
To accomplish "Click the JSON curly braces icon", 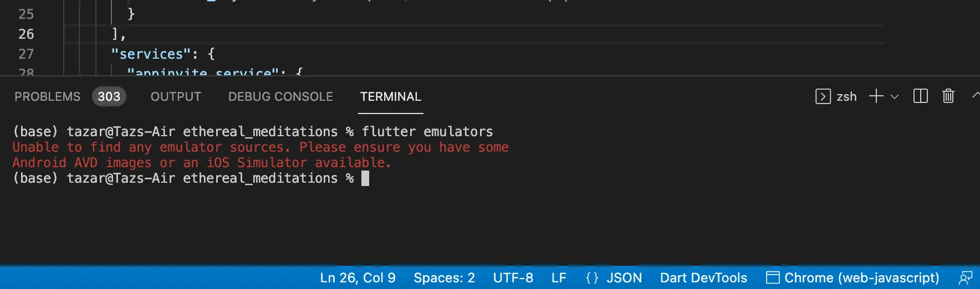I will [592, 278].
